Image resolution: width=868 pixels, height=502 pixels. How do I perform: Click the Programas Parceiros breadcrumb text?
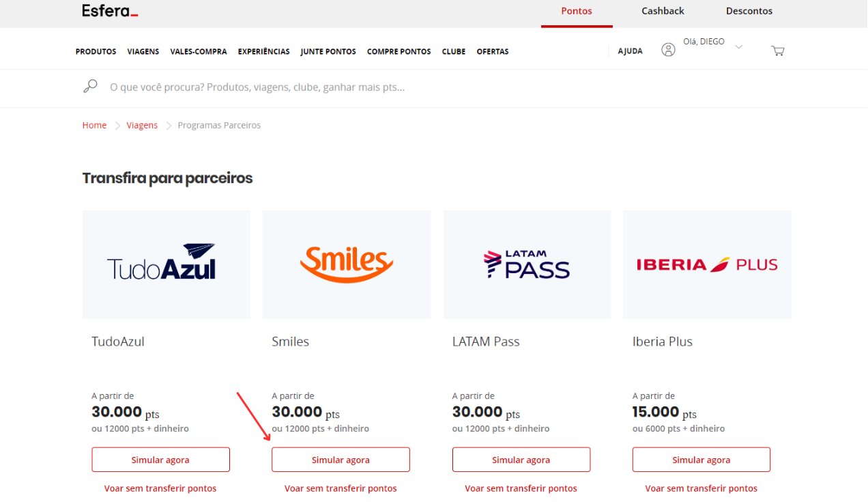pos(219,125)
